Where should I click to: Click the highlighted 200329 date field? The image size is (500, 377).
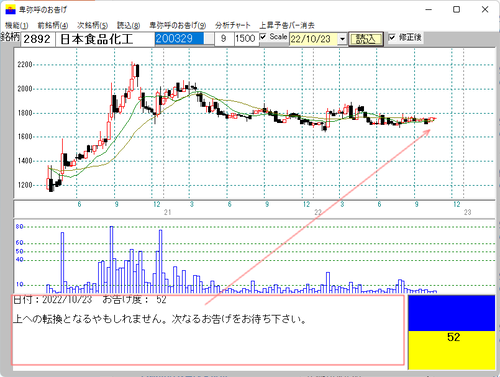point(179,39)
